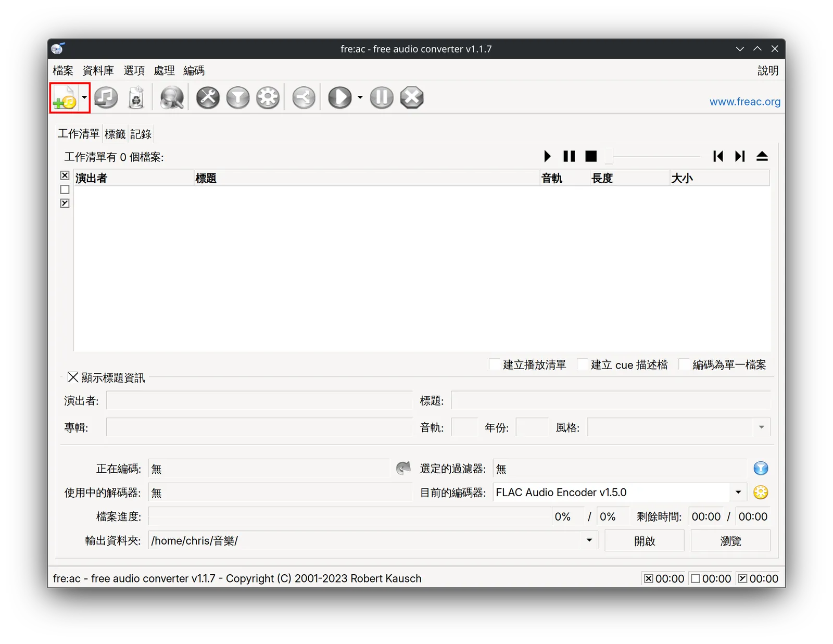Click the 演出者 input field
Viewport: 833px width, 644px height.
point(259,400)
